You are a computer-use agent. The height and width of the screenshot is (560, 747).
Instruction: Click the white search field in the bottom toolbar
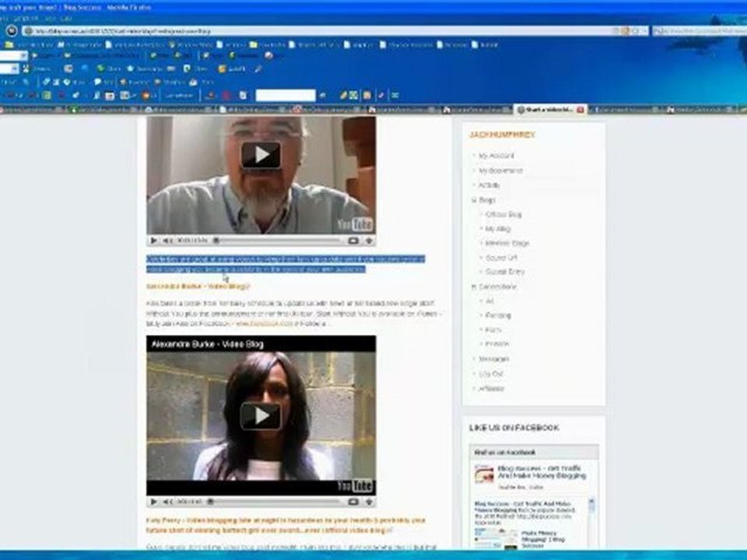point(286,95)
